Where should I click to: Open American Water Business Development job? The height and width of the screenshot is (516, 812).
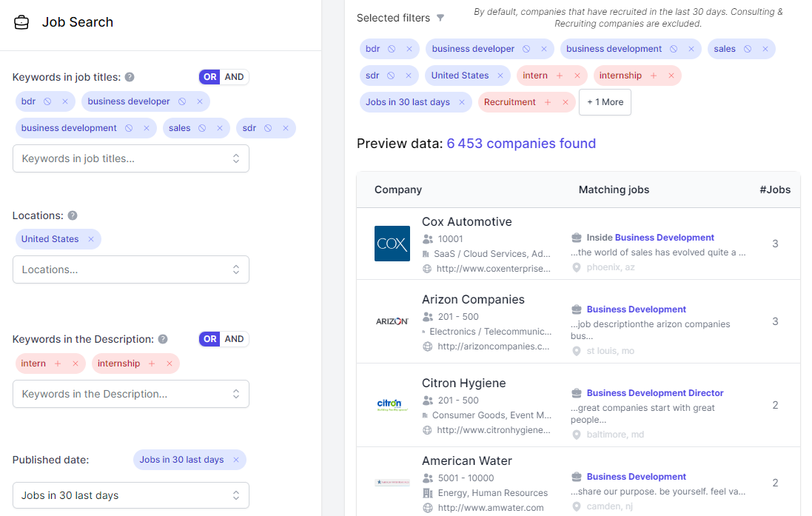click(637, 477)
